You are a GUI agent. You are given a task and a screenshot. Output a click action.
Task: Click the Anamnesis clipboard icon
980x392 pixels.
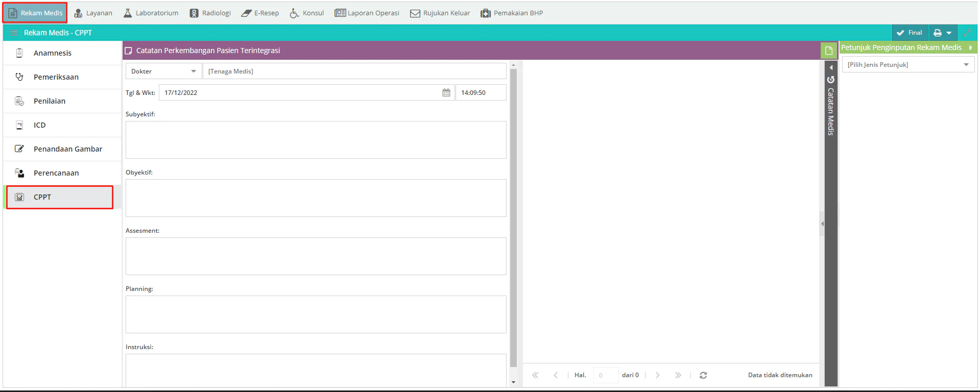[19, 53]
